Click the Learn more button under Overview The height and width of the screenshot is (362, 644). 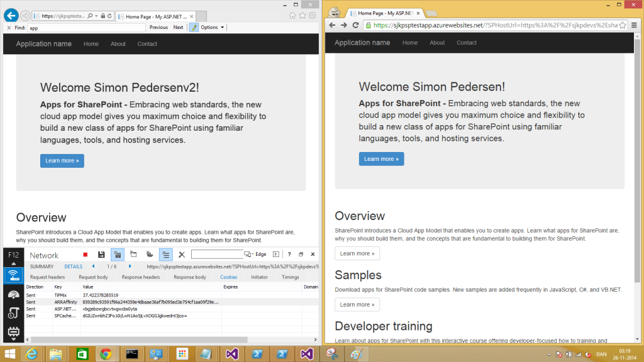357,253
